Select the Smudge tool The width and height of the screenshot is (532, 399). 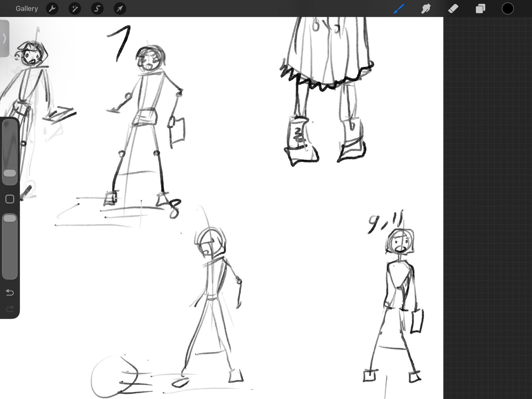click(426, 8)
